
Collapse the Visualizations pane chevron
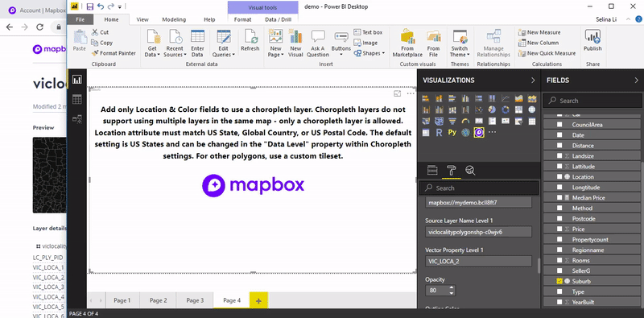point(533,81)
